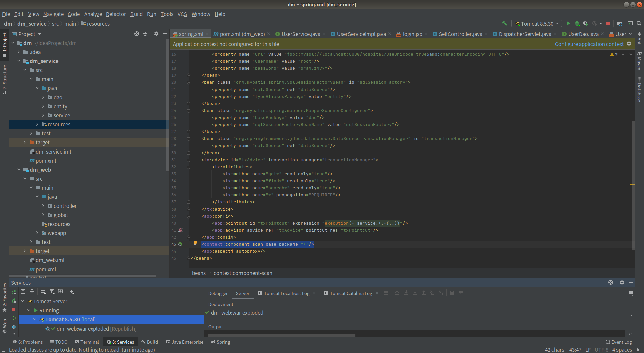This screenshot has width=644, height=353.
Task: Click the line 43 gutter bean icon
Action: pos(180,244)
